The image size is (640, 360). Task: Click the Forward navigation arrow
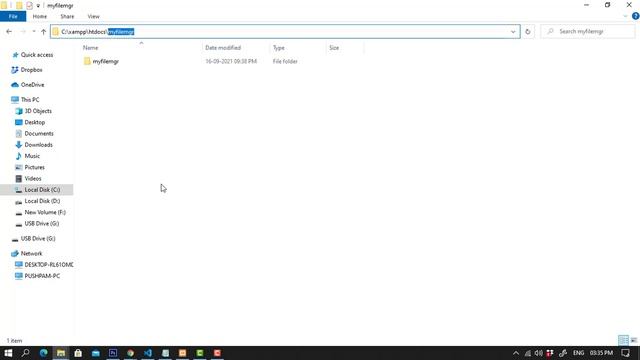(x=23, y=31)
